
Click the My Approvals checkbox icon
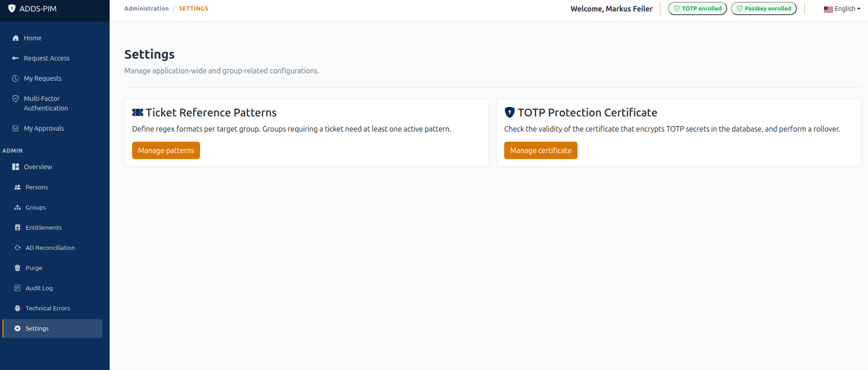coord(16,128)
